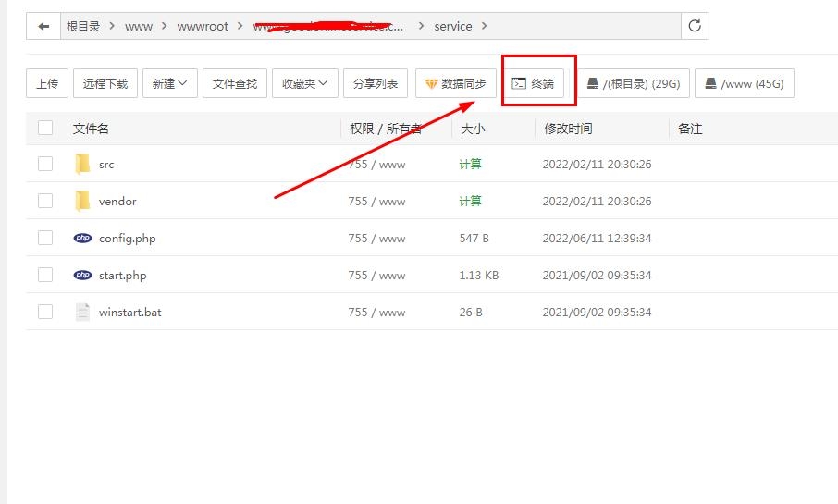Go back using the left arrow button
The width and height of the screenshot is (838, 504).
pyautogui.click(x=43, y=26)
